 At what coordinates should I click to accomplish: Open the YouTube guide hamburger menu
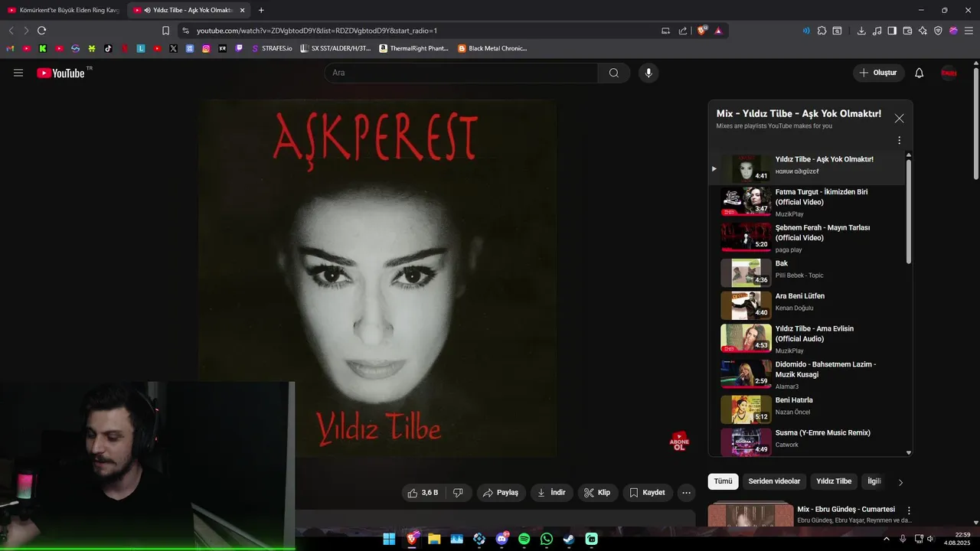pyautogui.click(x=18, y=73)
